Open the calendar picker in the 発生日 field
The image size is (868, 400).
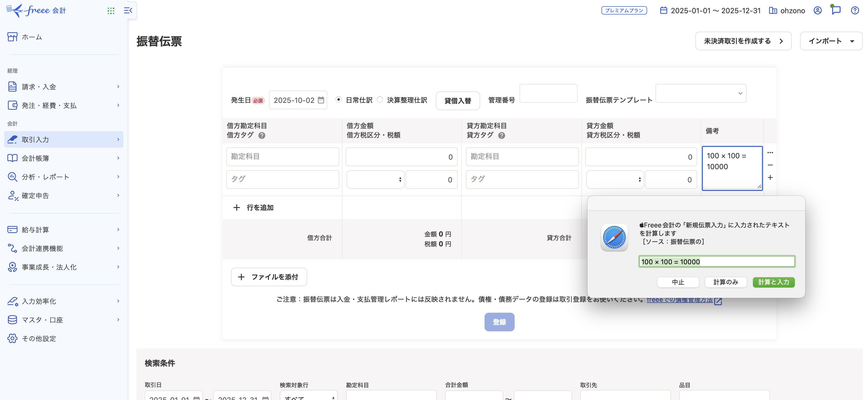[x=321, y=100]
